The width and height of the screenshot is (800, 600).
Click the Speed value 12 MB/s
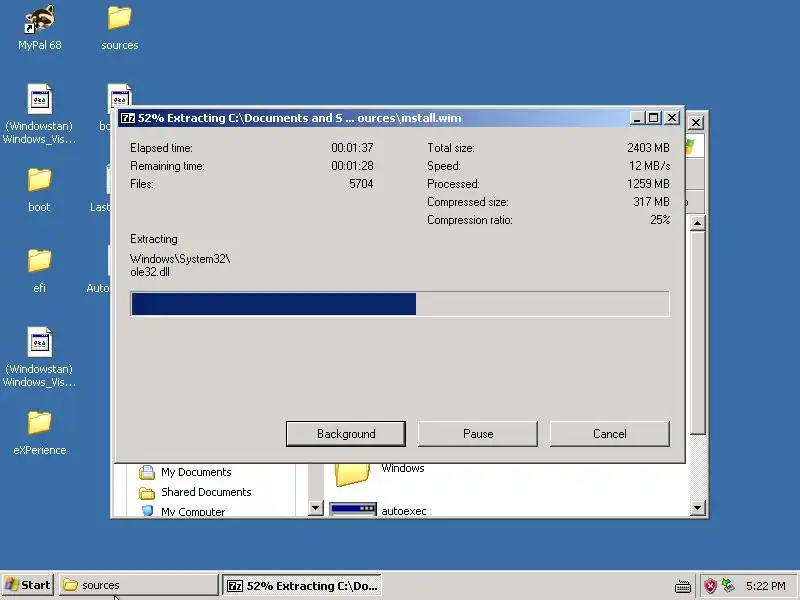[649, 166]
